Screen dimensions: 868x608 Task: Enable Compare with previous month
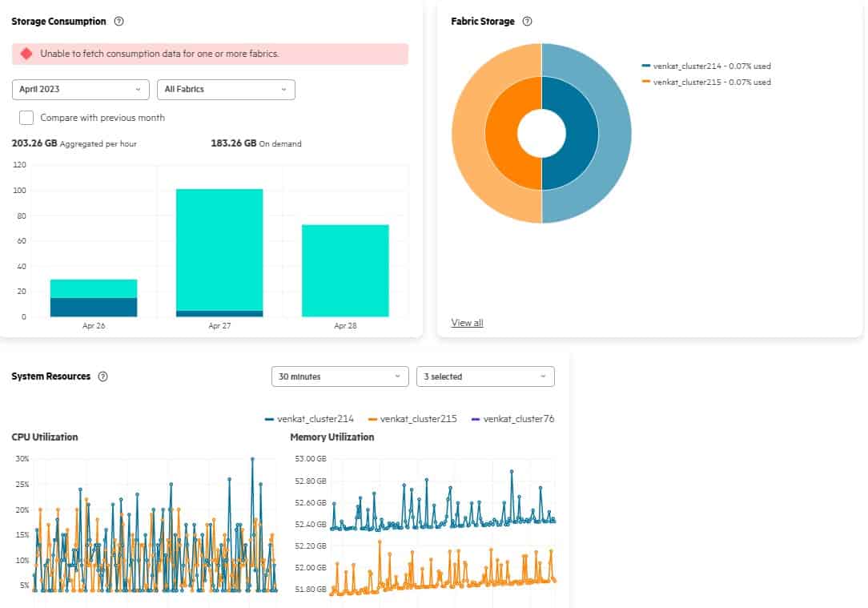[26, 117]
